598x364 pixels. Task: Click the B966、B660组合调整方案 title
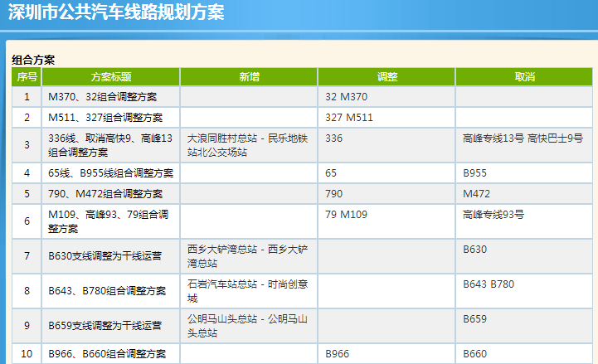coord(107,354)
